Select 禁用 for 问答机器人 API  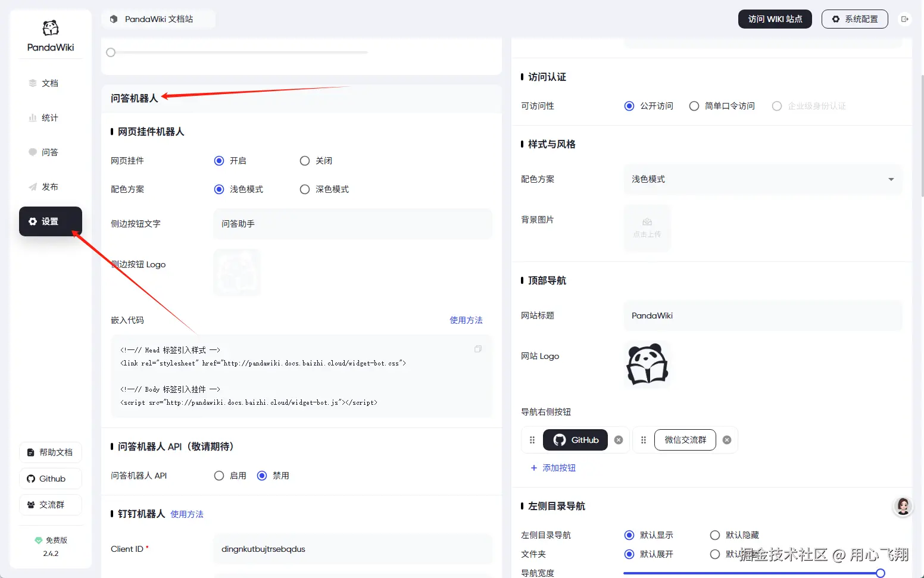262,476
